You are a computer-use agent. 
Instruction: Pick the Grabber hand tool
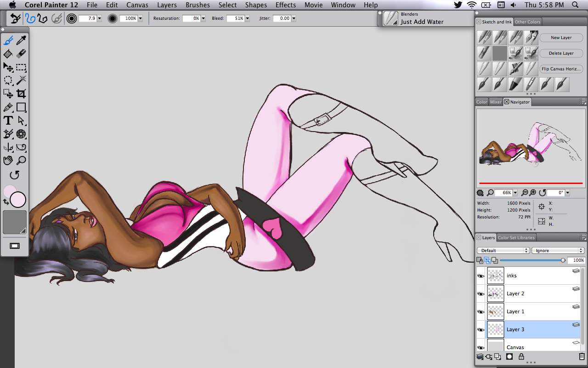8,161
